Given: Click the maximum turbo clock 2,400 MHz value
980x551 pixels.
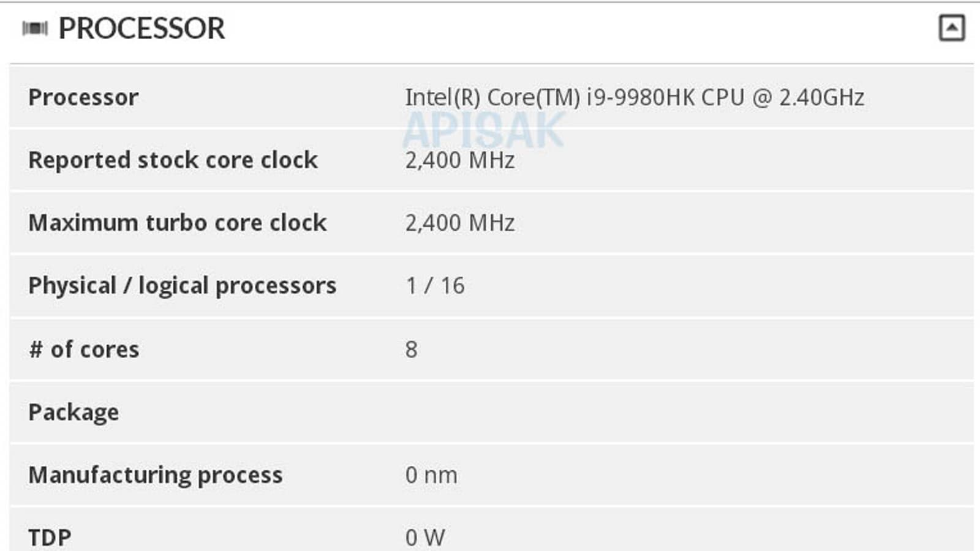Looking at the screenshot, I should click(x=459, y=223).
